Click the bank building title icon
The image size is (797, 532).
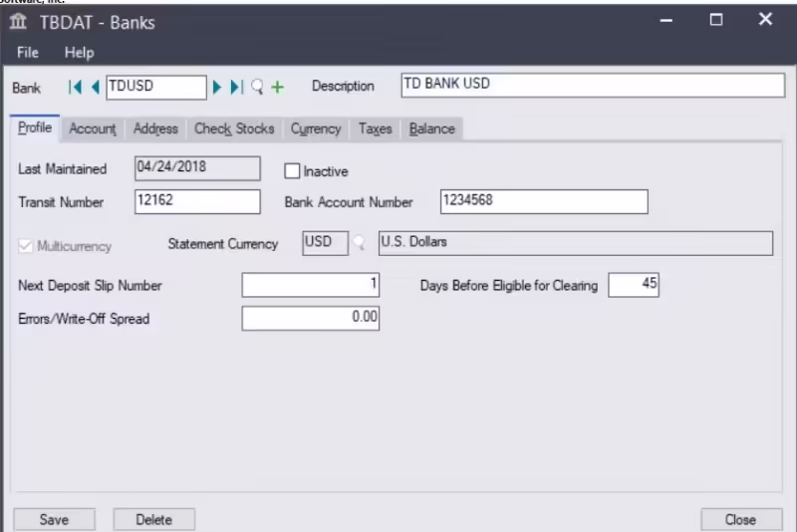(18, 22)
